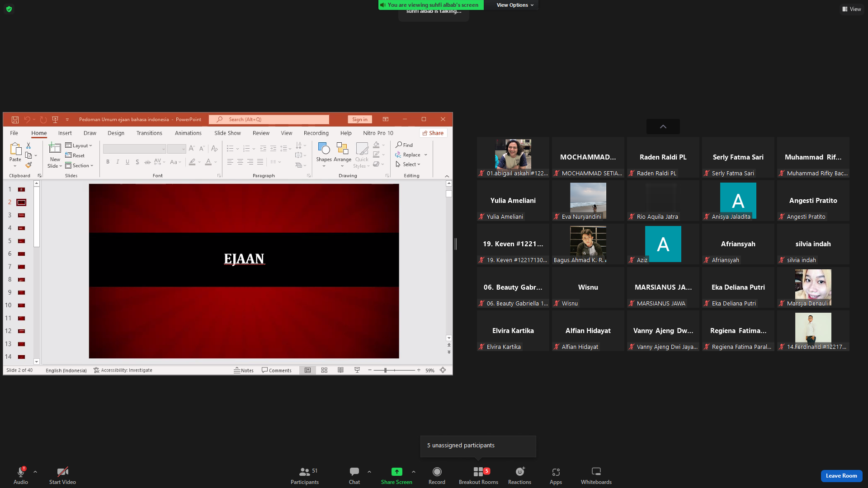
Task: Click the Redo icon in PowerPoint
Action: click(43, 120)
